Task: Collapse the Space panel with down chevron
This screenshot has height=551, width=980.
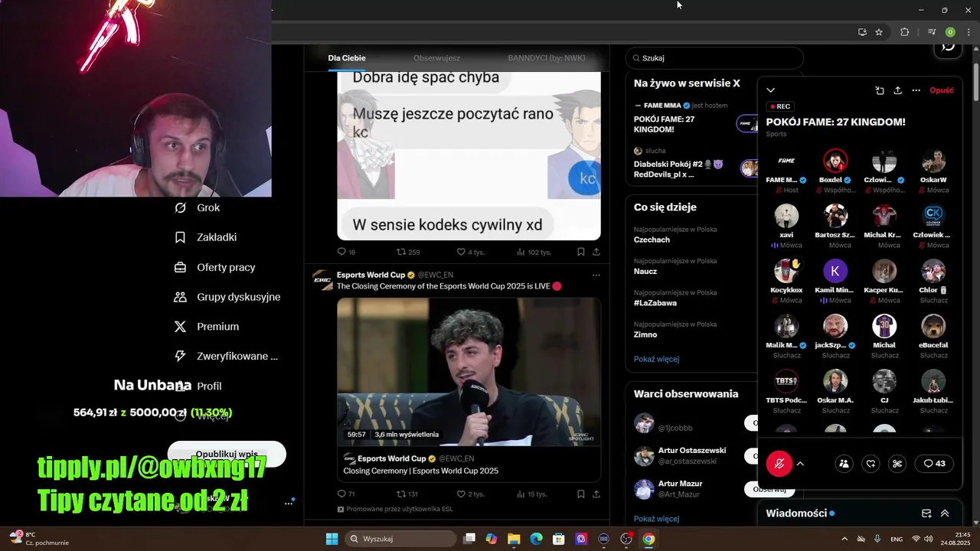Action: coord(771,90)
